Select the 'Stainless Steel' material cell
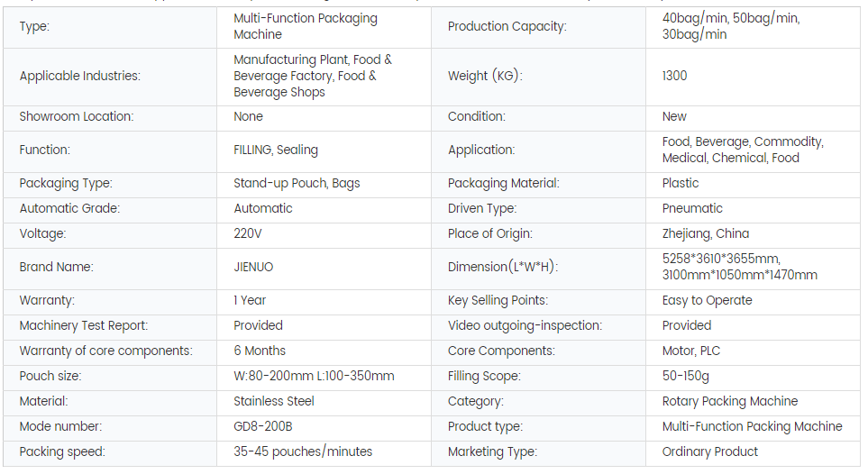The image size is (868, 474). coord(274,401)
